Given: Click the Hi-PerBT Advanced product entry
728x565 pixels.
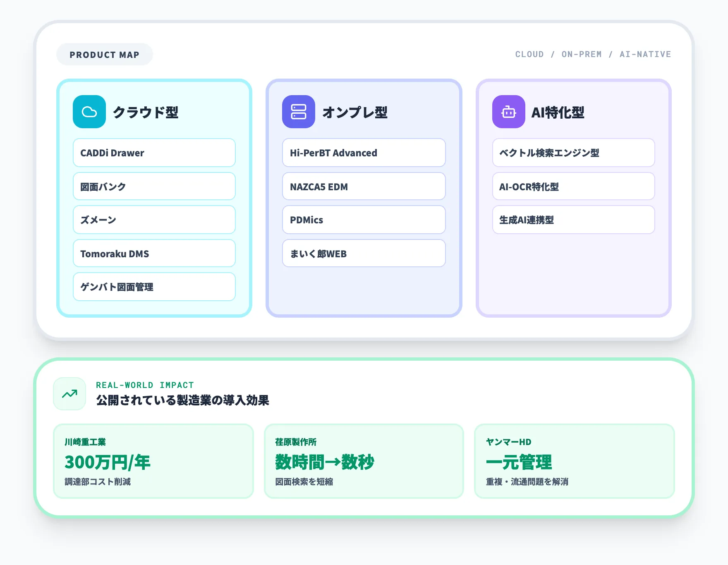Looking at the screenshot, I should [x=364, y=153].
